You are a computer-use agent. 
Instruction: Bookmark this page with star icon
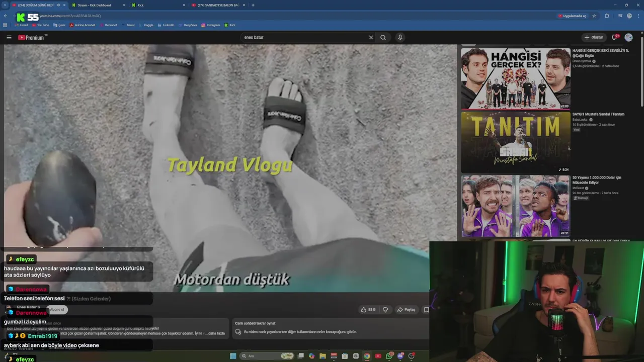(x=594, y=16)
